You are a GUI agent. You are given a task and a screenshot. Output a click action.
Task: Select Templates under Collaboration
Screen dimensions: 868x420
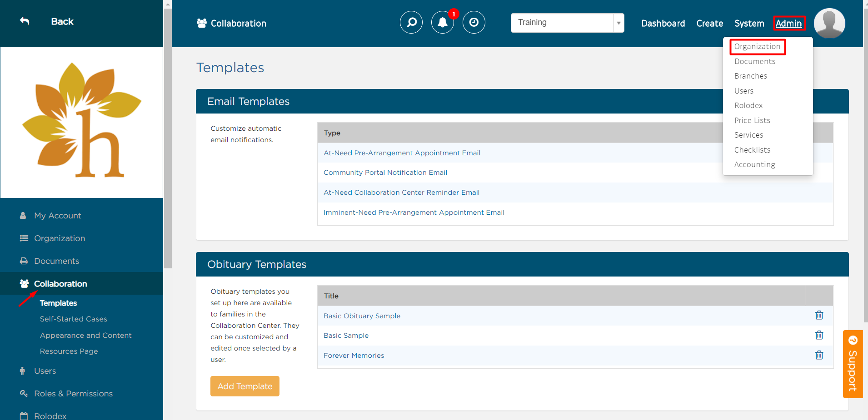coord(58,303)
